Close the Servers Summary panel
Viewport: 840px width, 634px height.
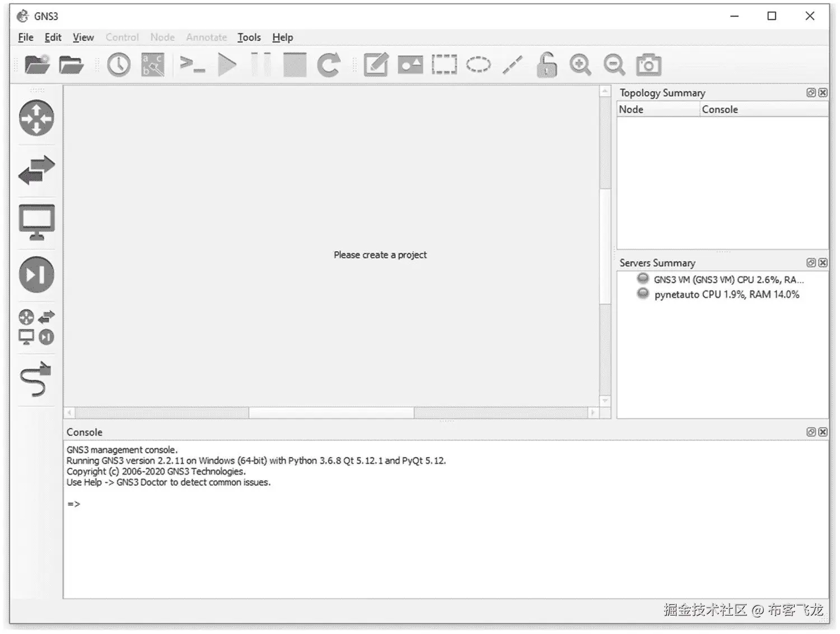(x=823, y=262)
